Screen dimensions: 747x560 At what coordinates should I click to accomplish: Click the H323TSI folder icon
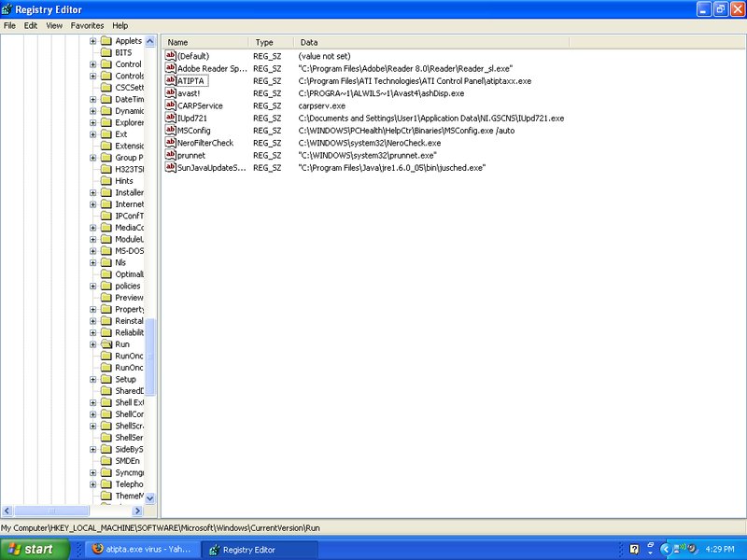[106, 169]
